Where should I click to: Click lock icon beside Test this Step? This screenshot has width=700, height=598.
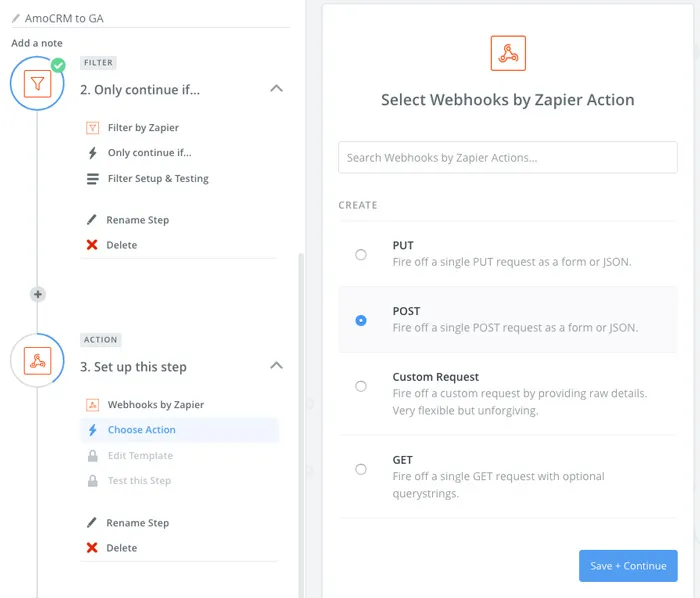[x=92, y=481]
